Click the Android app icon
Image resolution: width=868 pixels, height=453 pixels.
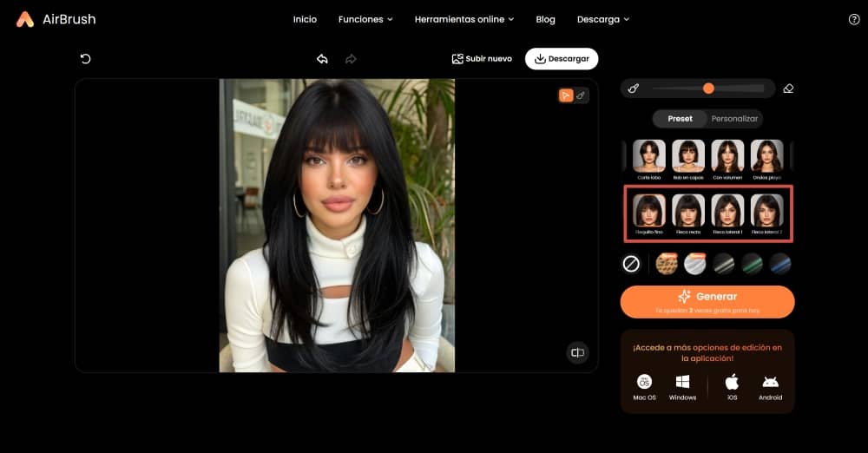(x=770, y=382)
